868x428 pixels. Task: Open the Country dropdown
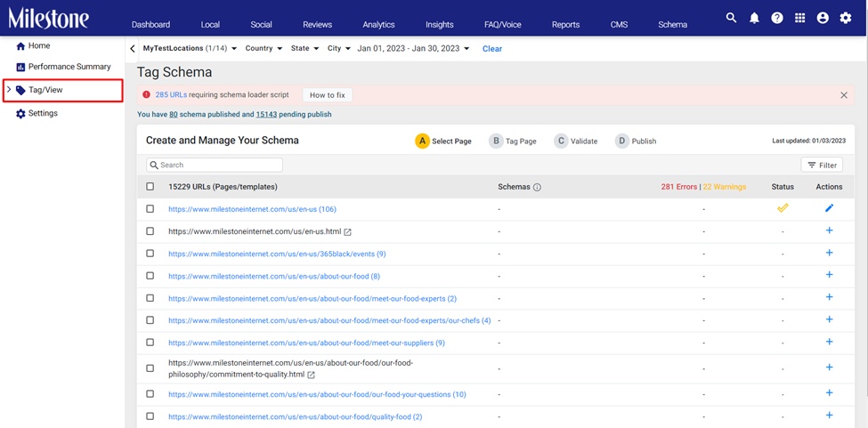(264, 49)
